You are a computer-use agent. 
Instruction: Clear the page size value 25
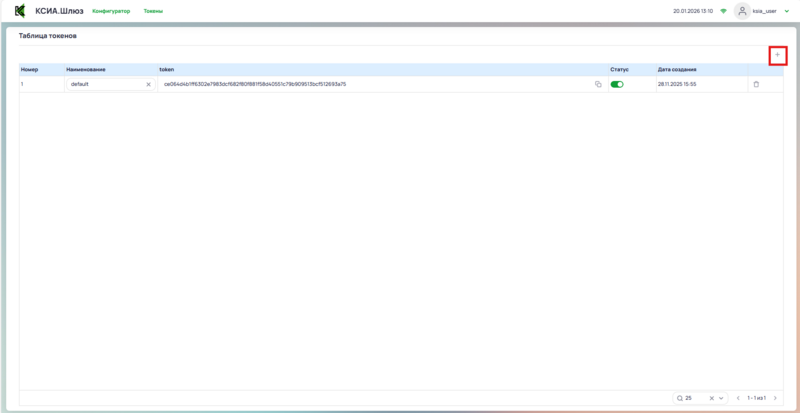pos(711,398)
